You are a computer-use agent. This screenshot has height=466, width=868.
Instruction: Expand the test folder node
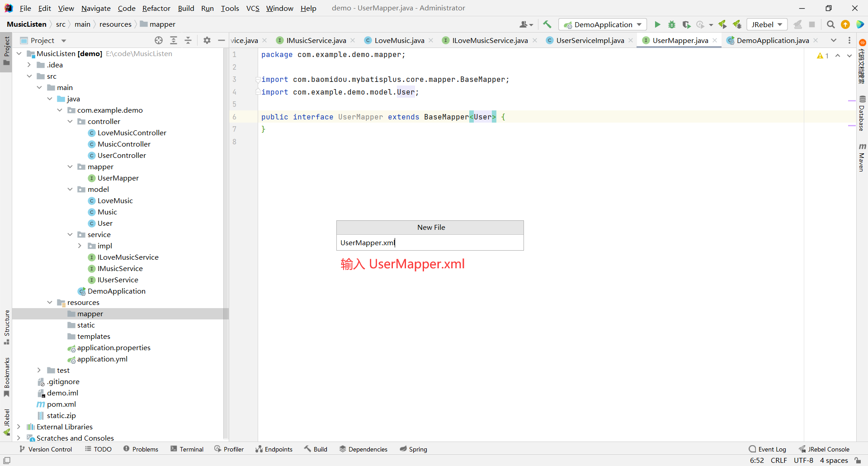[39, 370]
